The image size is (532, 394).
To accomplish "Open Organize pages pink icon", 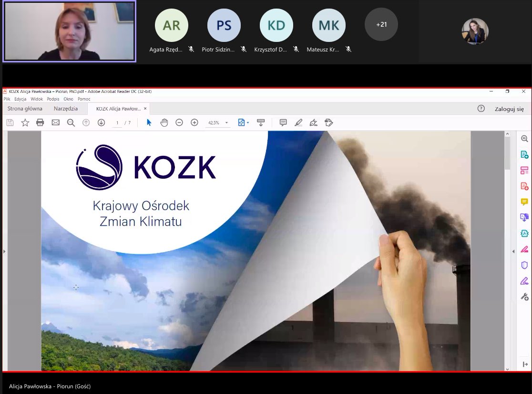I will [524, 170].
